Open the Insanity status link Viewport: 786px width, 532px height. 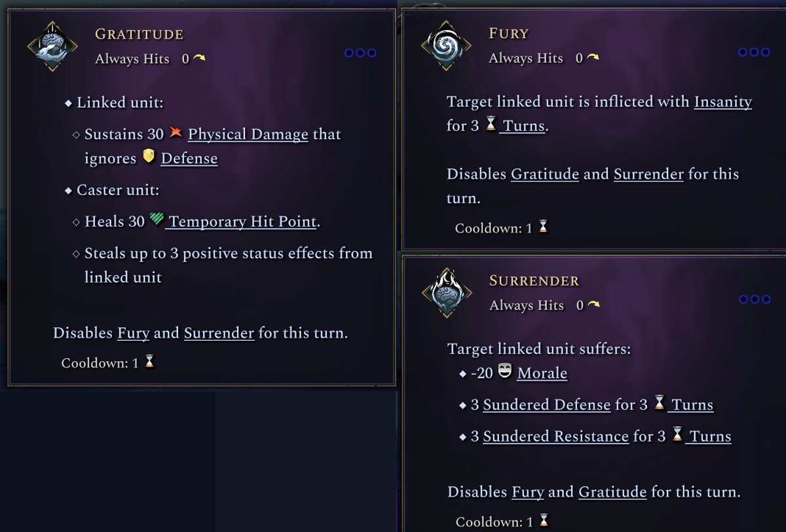722,102
